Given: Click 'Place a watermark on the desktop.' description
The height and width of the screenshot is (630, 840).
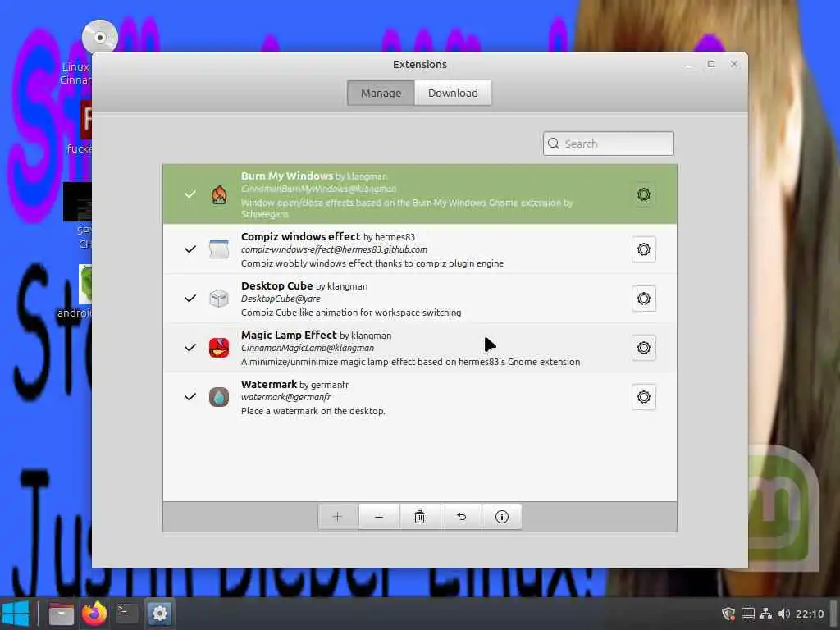Looking at the screenshot, I should click(x=313, y=411).
